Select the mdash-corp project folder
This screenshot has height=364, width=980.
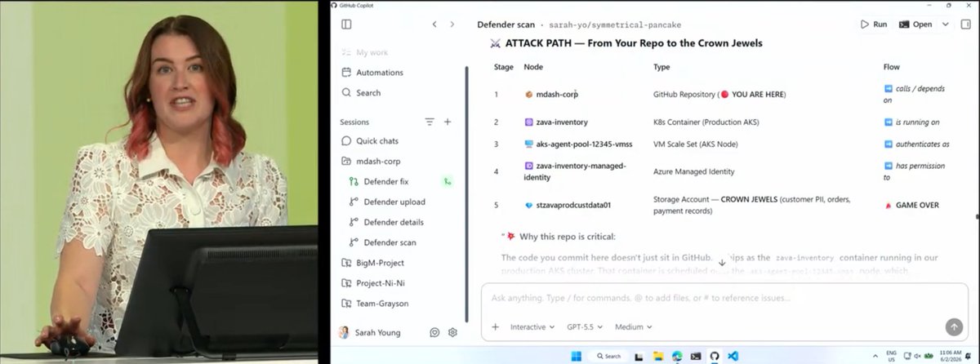tap(371, 162)
